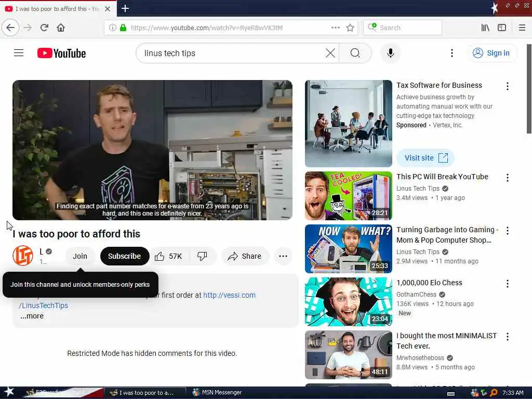View the green padlock connection details
Image resolution: width=532 pixels, height=399 pixels.
[123, 28]
